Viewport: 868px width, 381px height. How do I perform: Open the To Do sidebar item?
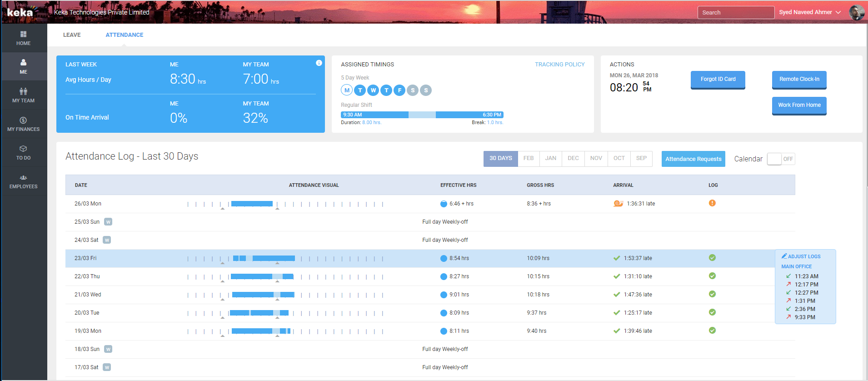tap(23, 152)
